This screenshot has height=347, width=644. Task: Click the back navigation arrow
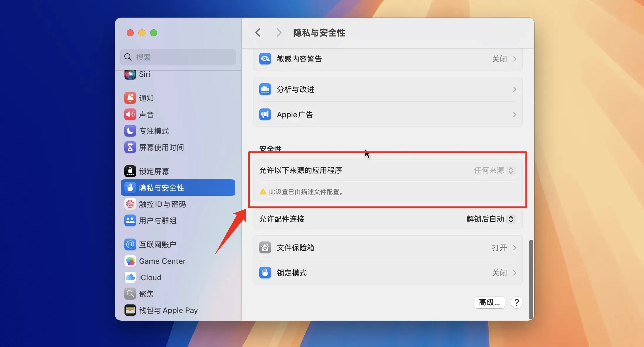tap(258, 33)
